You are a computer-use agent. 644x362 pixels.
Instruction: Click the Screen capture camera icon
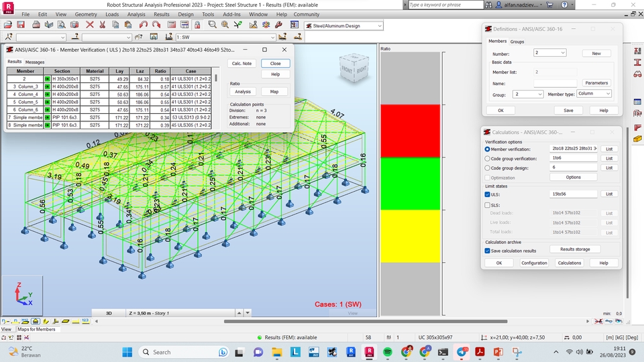pyautogui.click(x=74, y=25)
